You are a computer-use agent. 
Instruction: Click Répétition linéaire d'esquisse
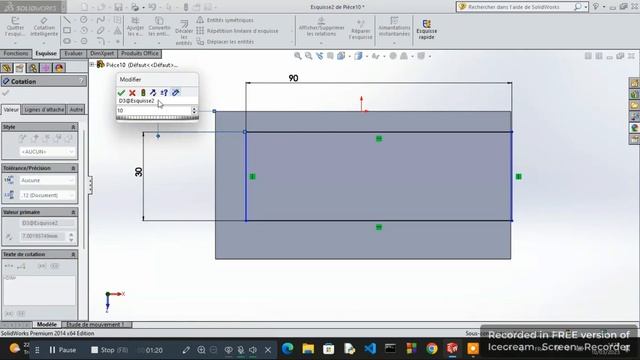[237, 31]
